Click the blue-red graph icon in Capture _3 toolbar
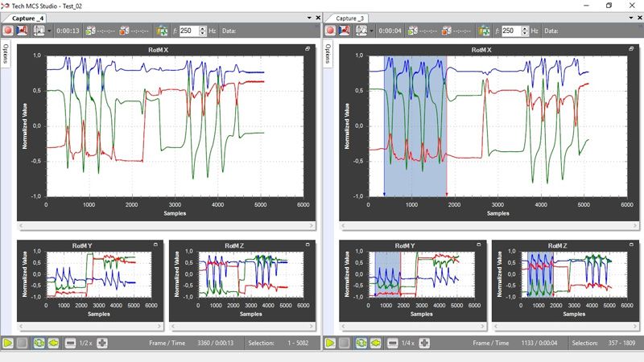644x362 pixels. point(344,31)
